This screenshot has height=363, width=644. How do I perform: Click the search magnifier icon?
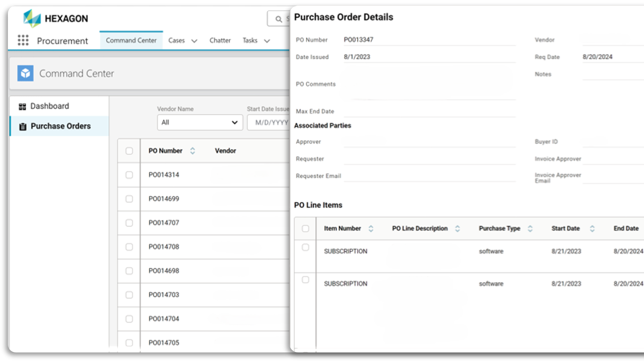279,19
